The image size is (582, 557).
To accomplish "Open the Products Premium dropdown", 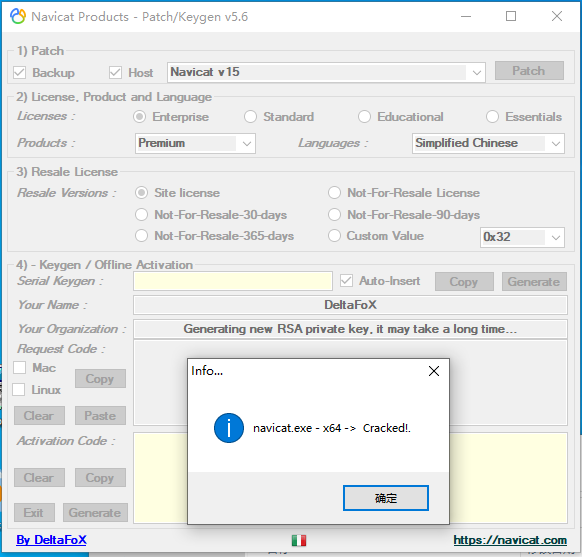I will coord(195,143).
